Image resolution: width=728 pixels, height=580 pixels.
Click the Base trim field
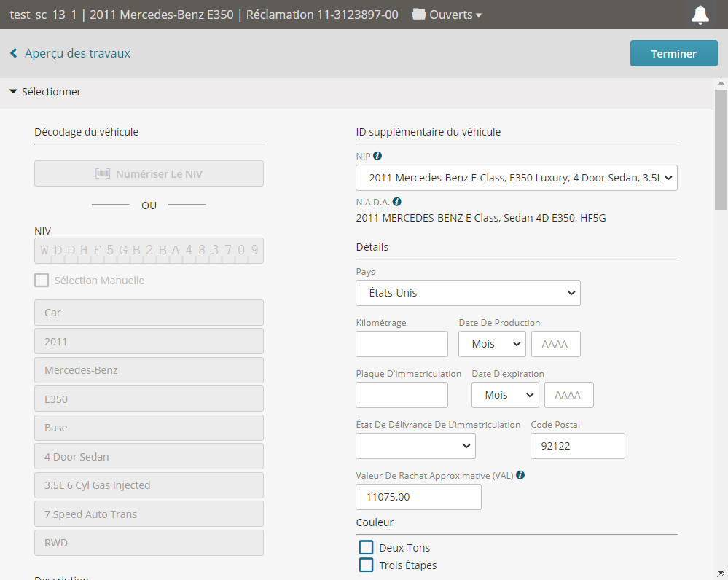click(149, 428)
